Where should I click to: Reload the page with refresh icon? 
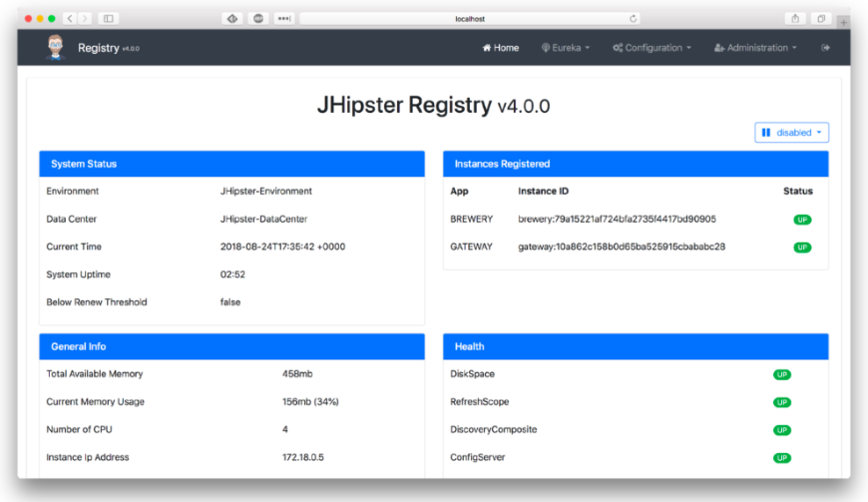[x=633, y=19]
